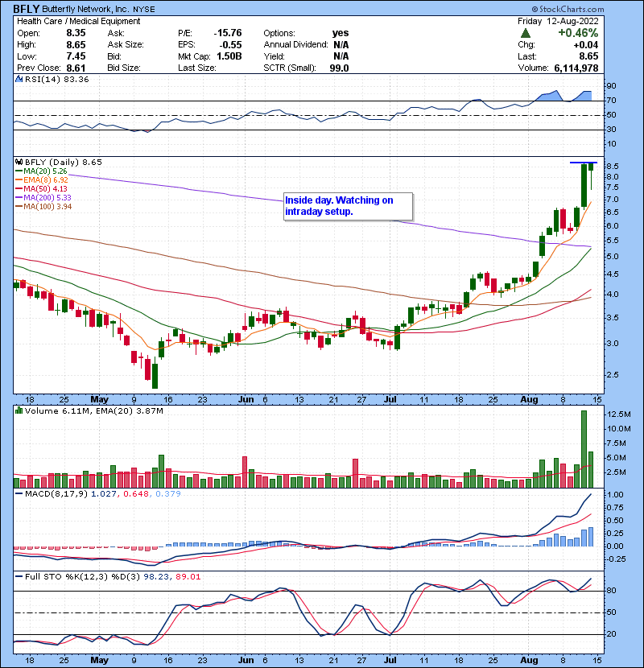Image resolution: width=644 pixels, height=668 pixels.
Task: Click the 1.00 MACD axis label
Action: pyautogui.click(x=615, y=495)
